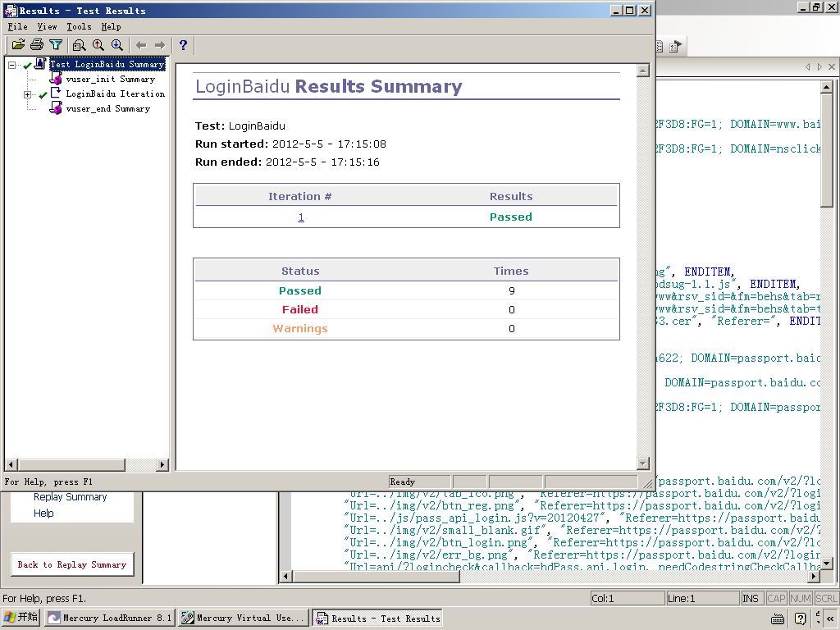Select vuser_end Summary in the tree
840x630 pixels.
click(107, 109)
